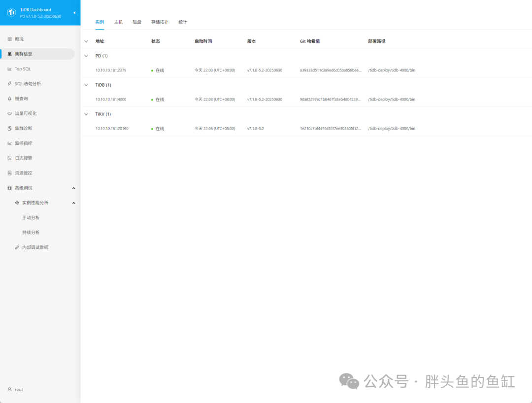Open the Top SQL chart icon
Screen dimensions: 532x403
(9, 69)
